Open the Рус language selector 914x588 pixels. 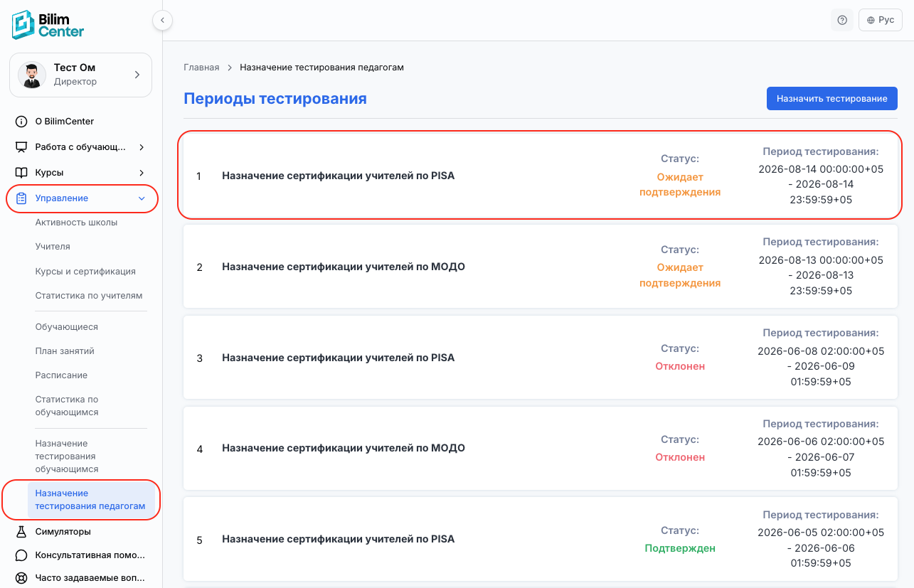pos(881,20)
